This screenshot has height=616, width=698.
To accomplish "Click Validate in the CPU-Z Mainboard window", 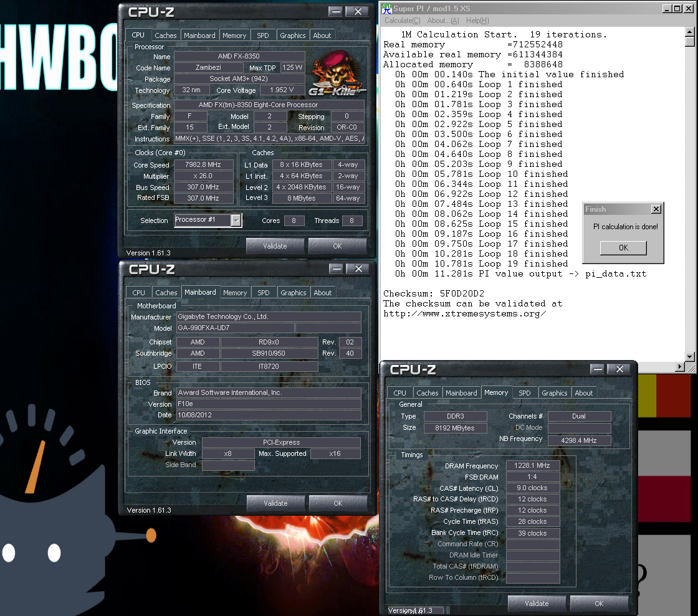I will [x=275, y=503].
